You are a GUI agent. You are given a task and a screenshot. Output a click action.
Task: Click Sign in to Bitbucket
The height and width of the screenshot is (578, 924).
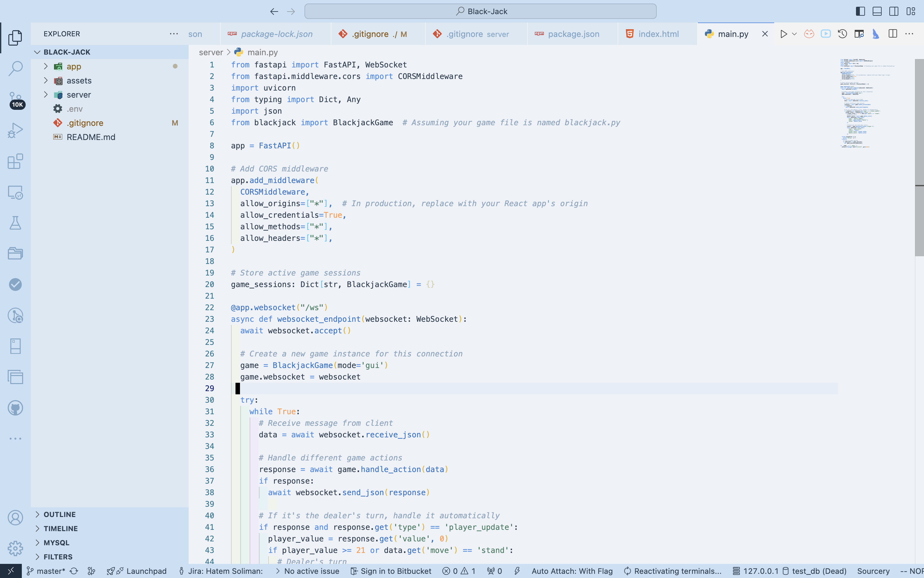(390, 571)
